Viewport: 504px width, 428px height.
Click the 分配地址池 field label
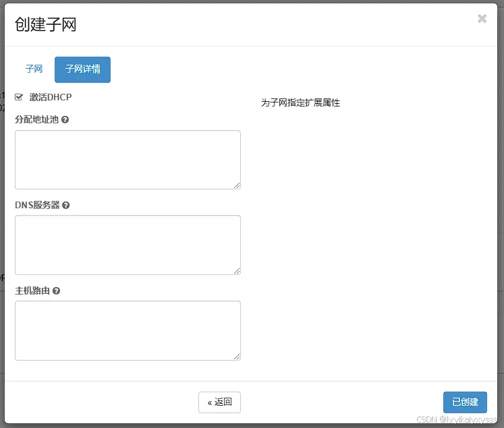click(36, 120)
